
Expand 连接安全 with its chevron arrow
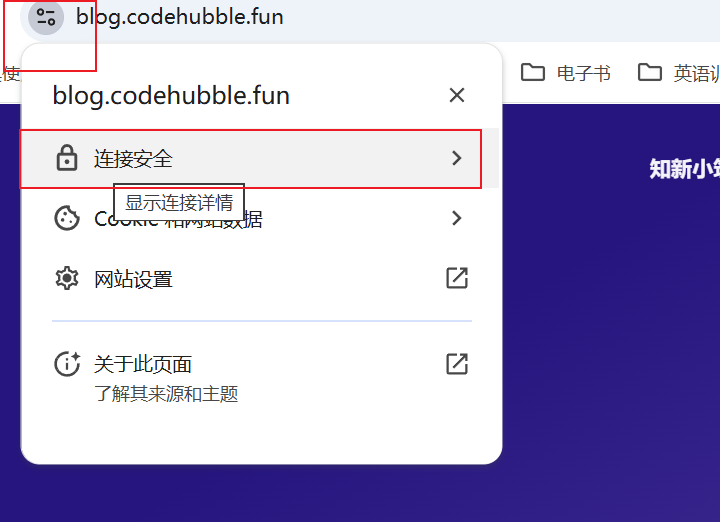[456, 158]
